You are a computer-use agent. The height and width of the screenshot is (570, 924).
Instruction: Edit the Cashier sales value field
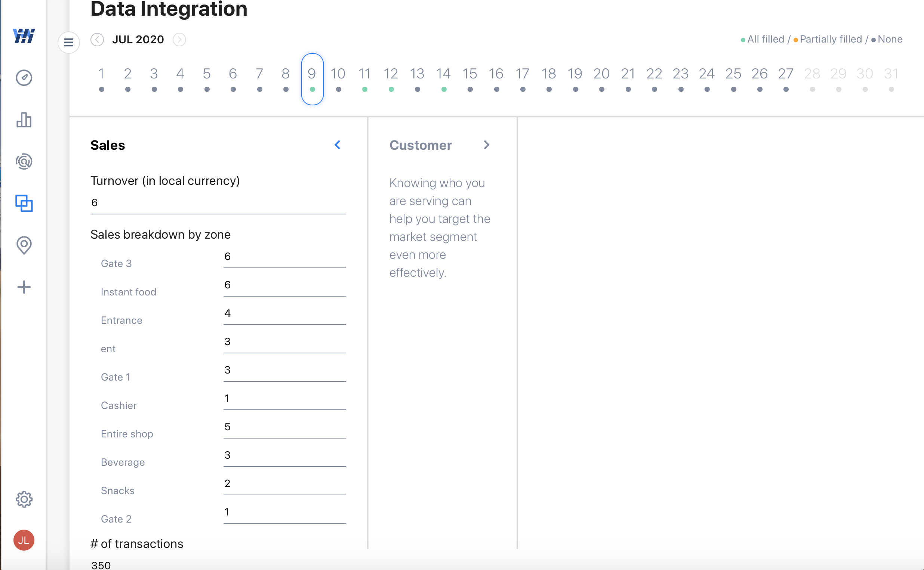[x=284, y=399]
